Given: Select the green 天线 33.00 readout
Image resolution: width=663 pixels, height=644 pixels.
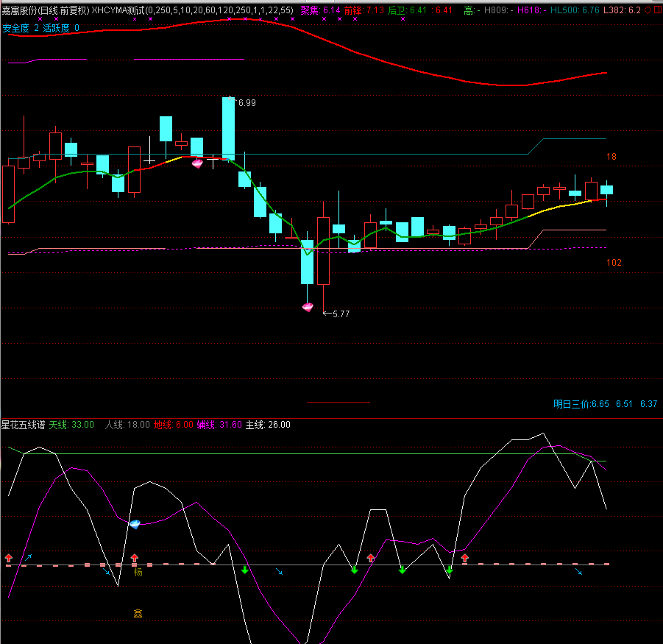Looking at the screenshot, I should pos(71,425).
